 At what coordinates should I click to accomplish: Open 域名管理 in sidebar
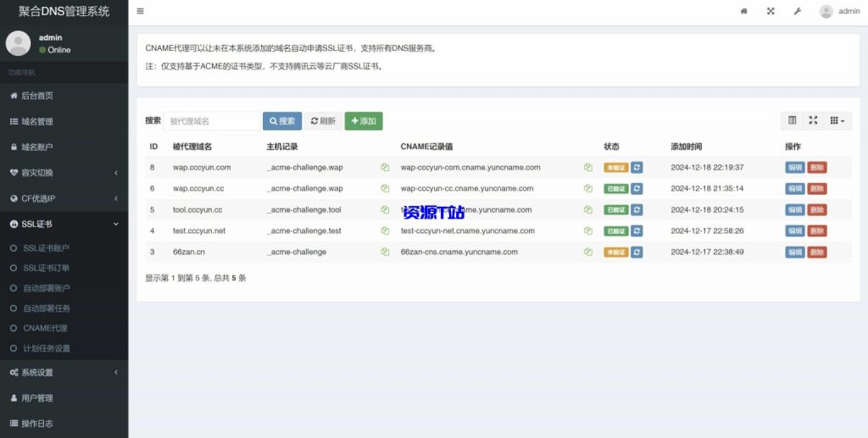(x=64, y=121)
